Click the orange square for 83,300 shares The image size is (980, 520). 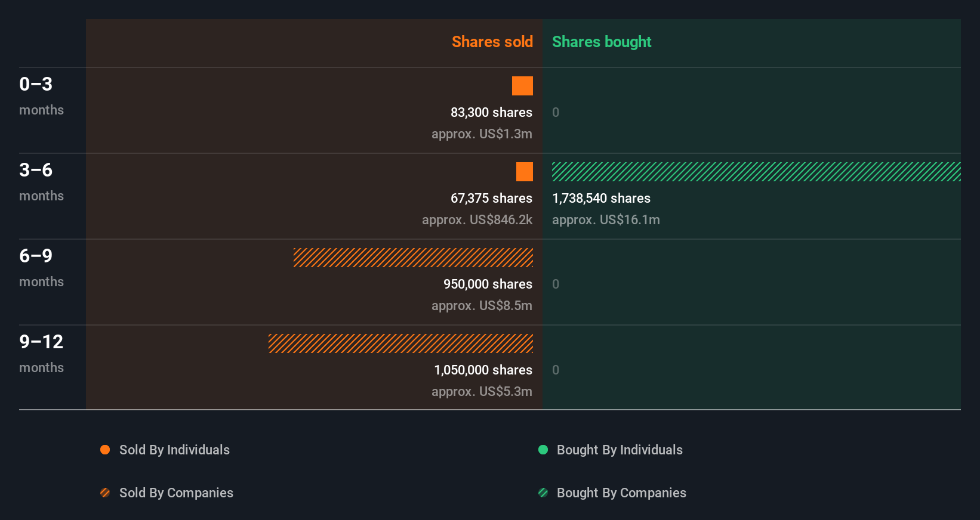pos(522,86)
